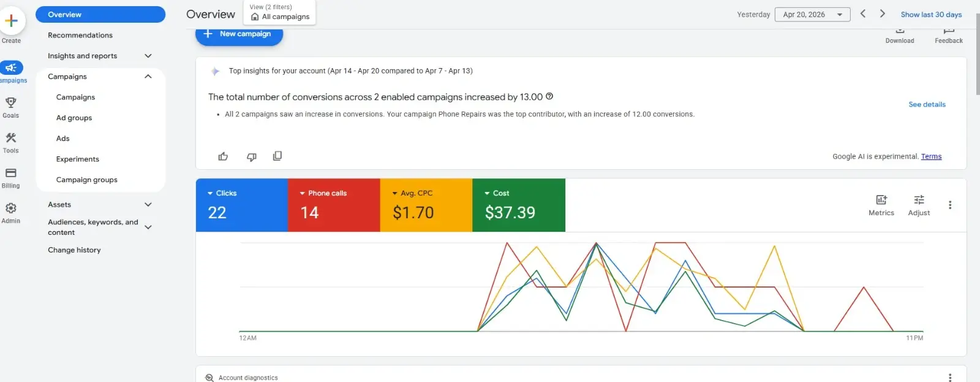
Task: Click the New campaign button
Action: point(239,34)
